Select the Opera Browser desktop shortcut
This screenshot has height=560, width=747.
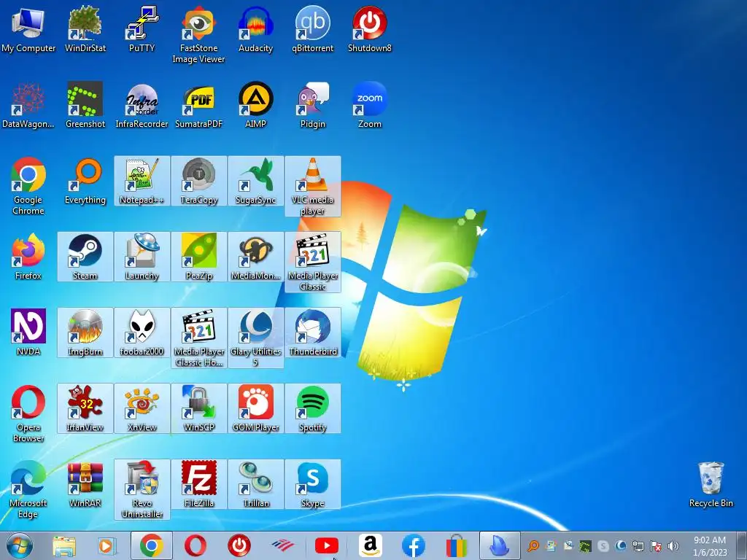(x=28, y=413)
